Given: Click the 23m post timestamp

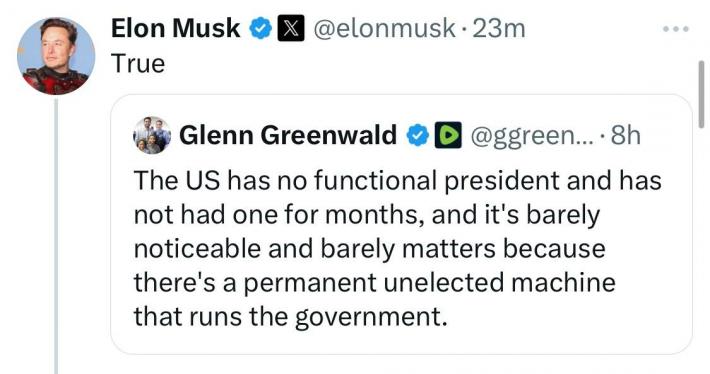Looking at the screenshot, I should coord(499,29).
